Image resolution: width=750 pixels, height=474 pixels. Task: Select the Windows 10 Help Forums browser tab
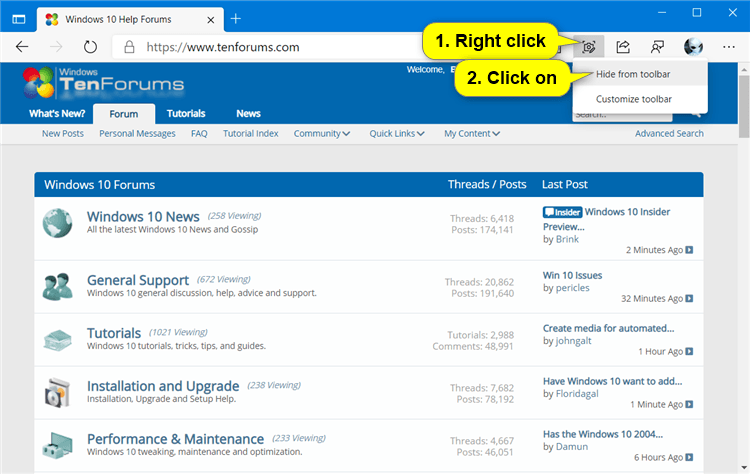coord(130,20)
